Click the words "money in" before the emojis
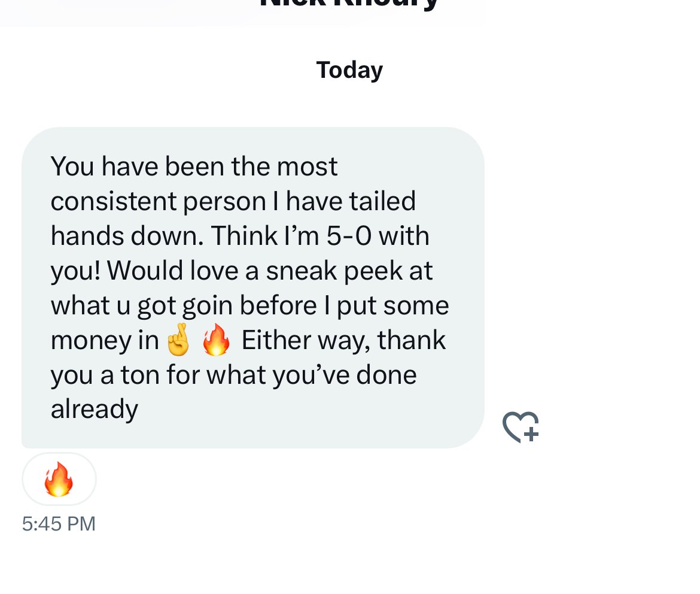This screenshot has height=594, width=700. [104, 340]
